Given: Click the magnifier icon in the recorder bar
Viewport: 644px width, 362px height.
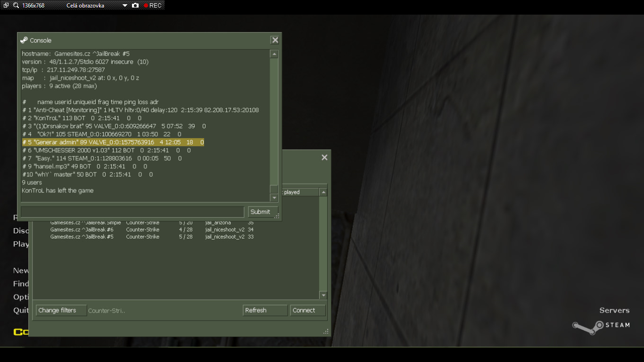Looking at the screenshot, I should click(16, 6).
